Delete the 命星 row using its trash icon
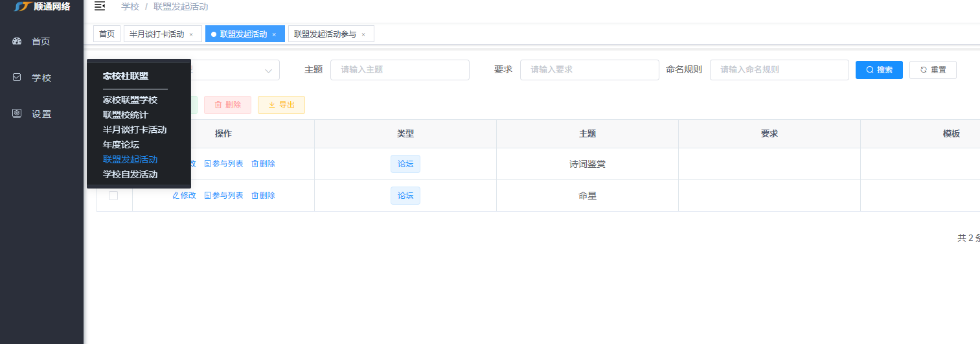The height and width of the screenshot is (344, 980). point(255,196)
